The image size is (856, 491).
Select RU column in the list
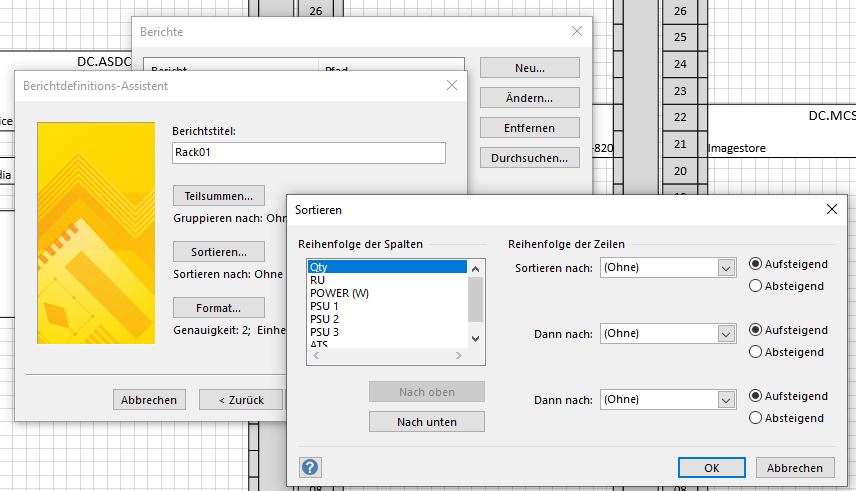318,280
